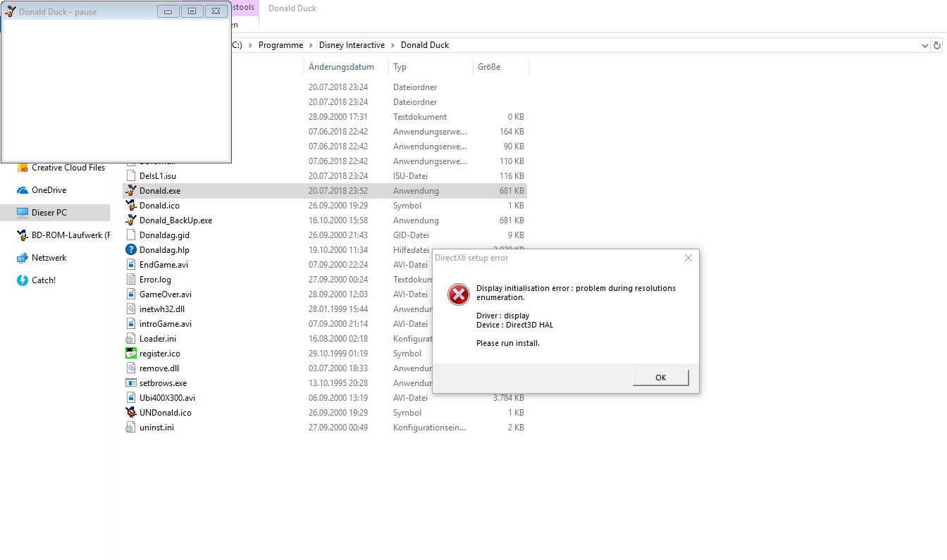Close the DirectX6 setup error dialog
The height and width of the screenshot is (560, 947).
[688, 258]
